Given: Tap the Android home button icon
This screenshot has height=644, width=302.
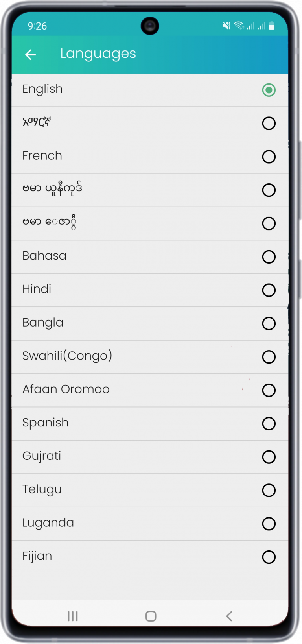Looking at the screenshot, I should coord(151,616).
